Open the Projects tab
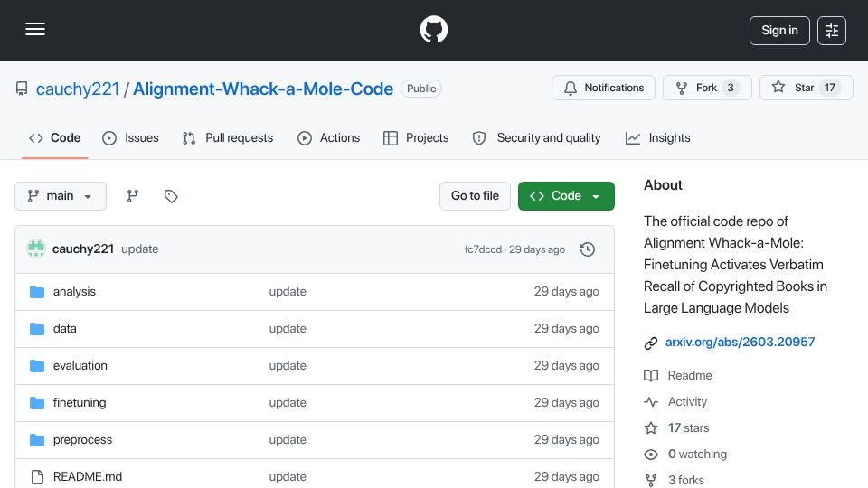 416,137
